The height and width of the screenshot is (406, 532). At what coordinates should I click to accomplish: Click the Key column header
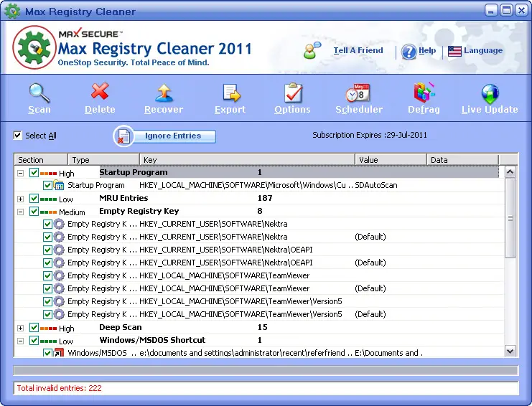pyautogui.click(x=248, y=160)
